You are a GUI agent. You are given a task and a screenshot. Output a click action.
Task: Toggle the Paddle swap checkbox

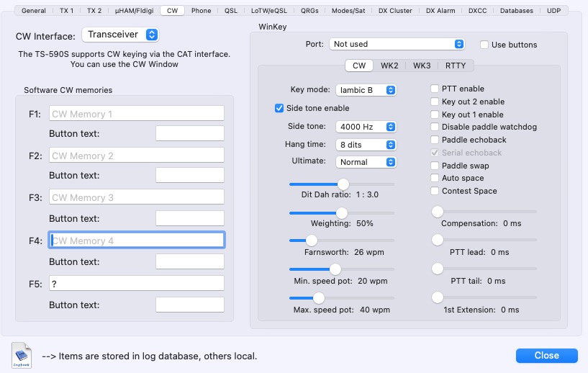pyautogui.click(x=435, y=166)
